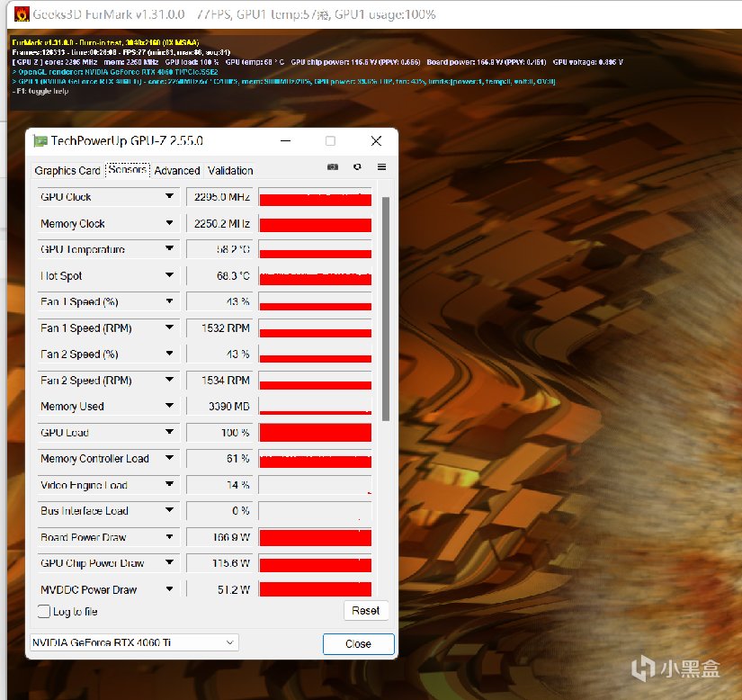Click the GPU Chip Power Draw graph
742x700 pixels.
(315, 563)
